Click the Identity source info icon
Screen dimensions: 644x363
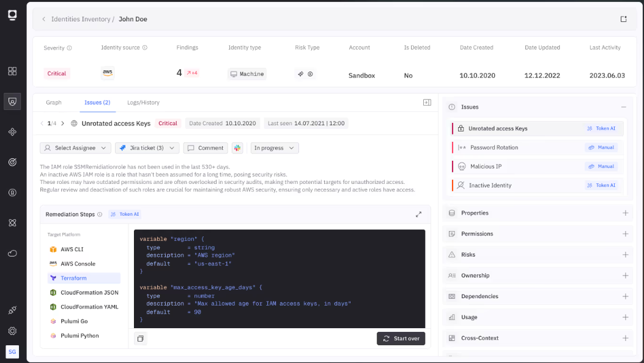(144, 48)
